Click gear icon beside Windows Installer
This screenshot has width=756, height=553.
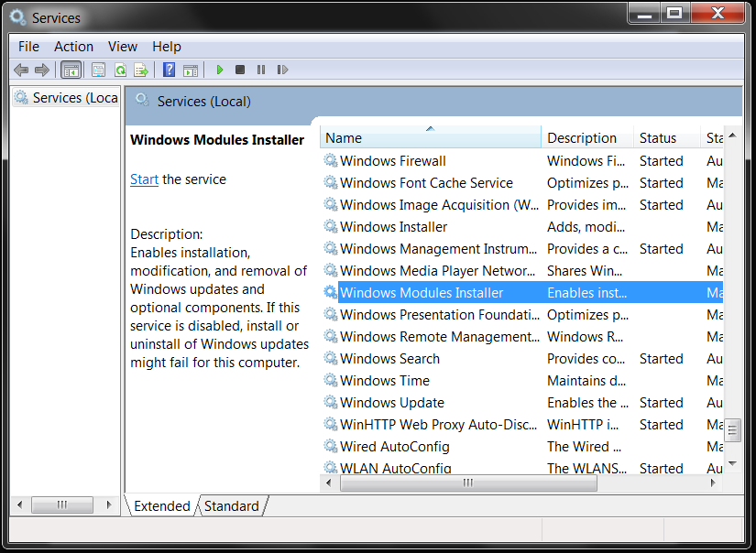[330, 226]
